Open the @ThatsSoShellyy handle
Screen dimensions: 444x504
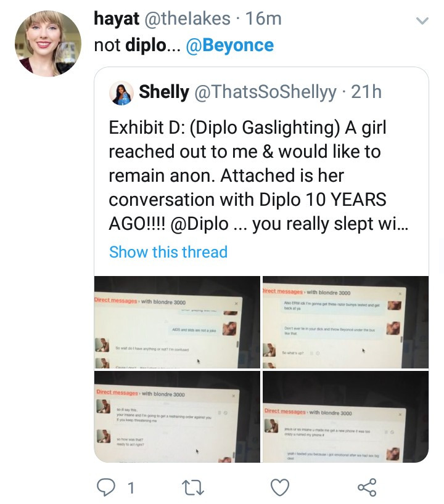[266, 92]
